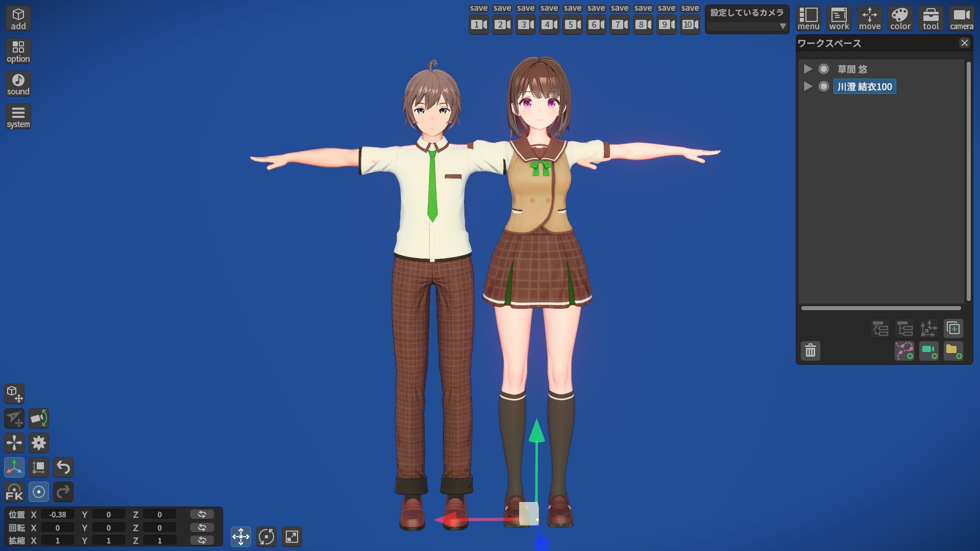Click the 位置 X value field
The height and width of the screenshot is (551, 980).
pos(58,515)
